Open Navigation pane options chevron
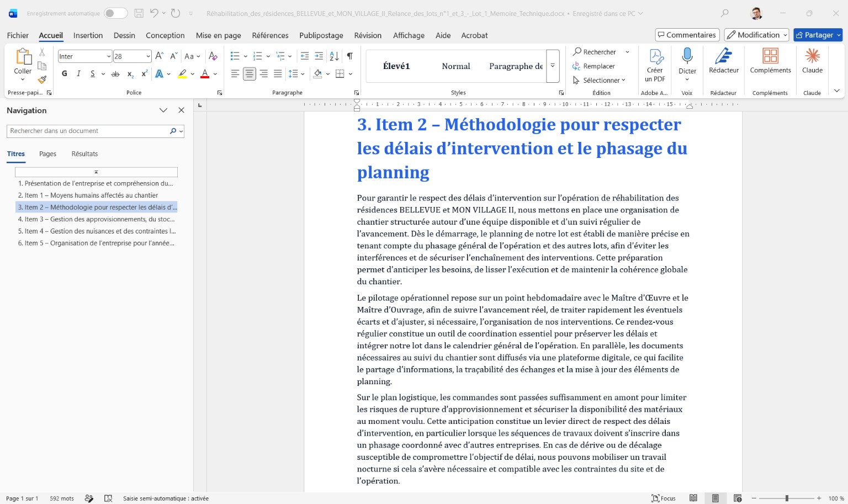 coord(163,110)
